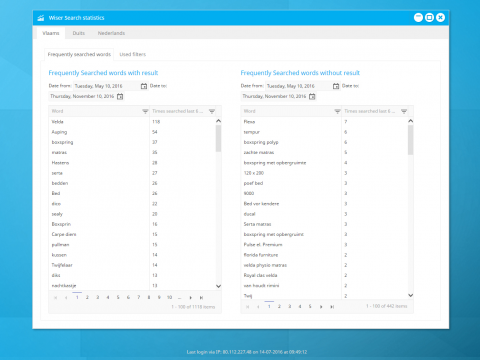Open the Used filters tab
This screenshot has width=480, height=360.
[133, 54]
